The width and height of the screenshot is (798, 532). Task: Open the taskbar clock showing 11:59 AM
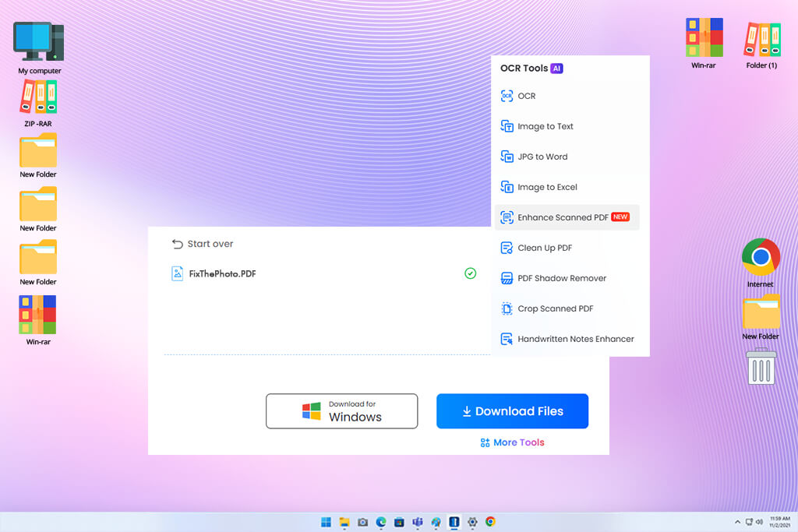[779, 522]
